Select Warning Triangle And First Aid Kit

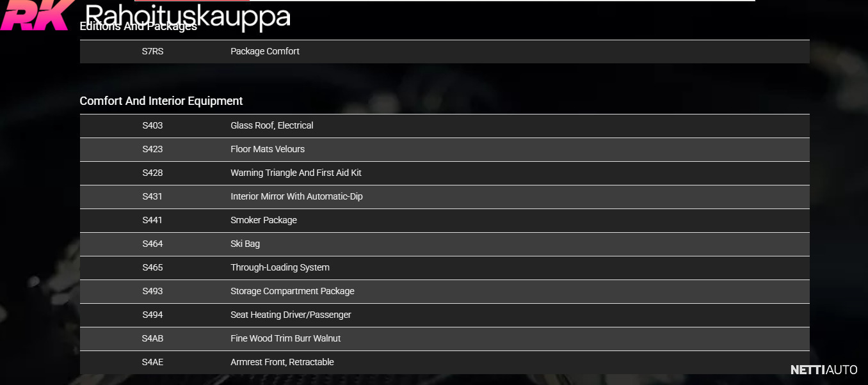[x=296, y=173]
